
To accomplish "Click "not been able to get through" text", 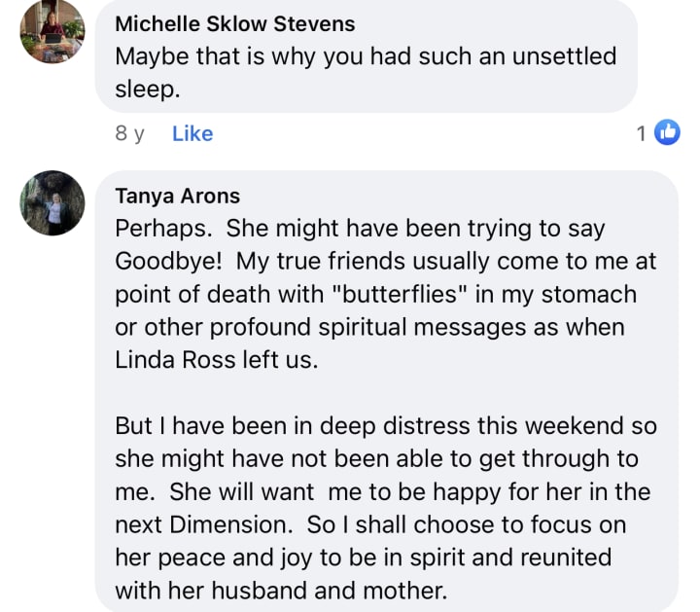I will pyautogui.click(x=407, y=458).
